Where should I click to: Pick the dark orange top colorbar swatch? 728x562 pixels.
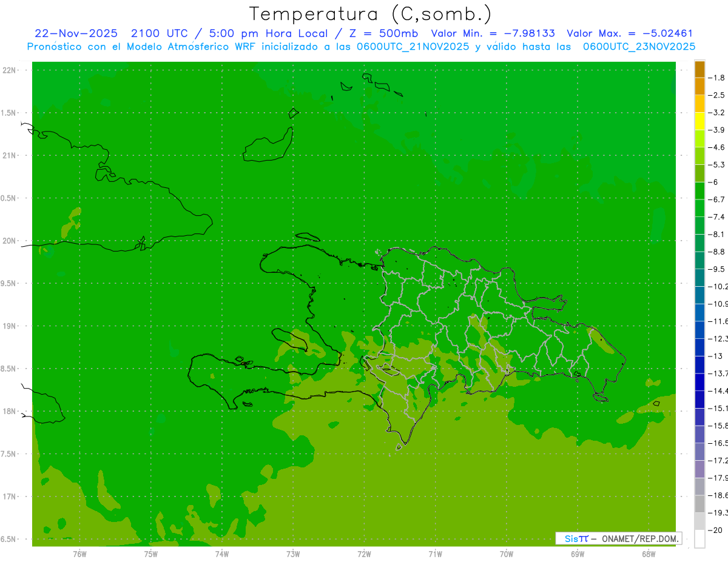699,69
